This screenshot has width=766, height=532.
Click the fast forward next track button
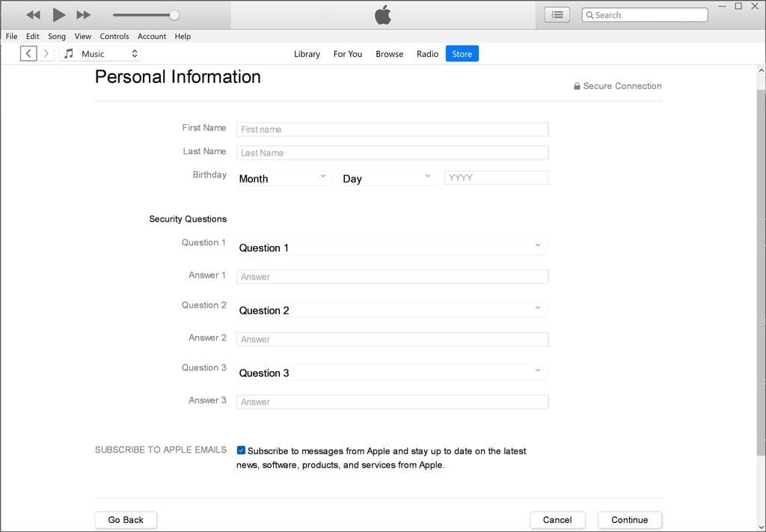click(84, 15)
